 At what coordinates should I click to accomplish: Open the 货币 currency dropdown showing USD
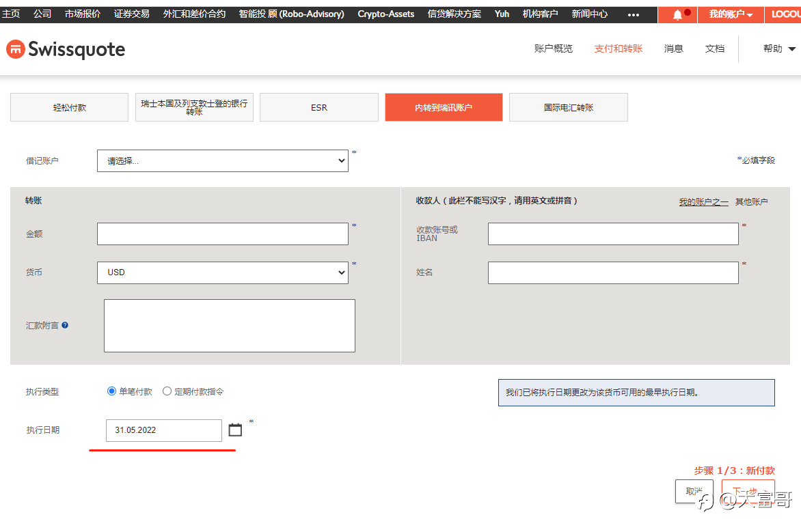click(223, 272)
